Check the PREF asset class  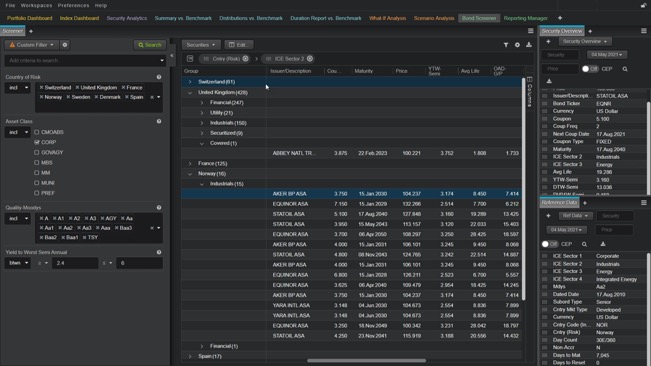click(37, 193)
